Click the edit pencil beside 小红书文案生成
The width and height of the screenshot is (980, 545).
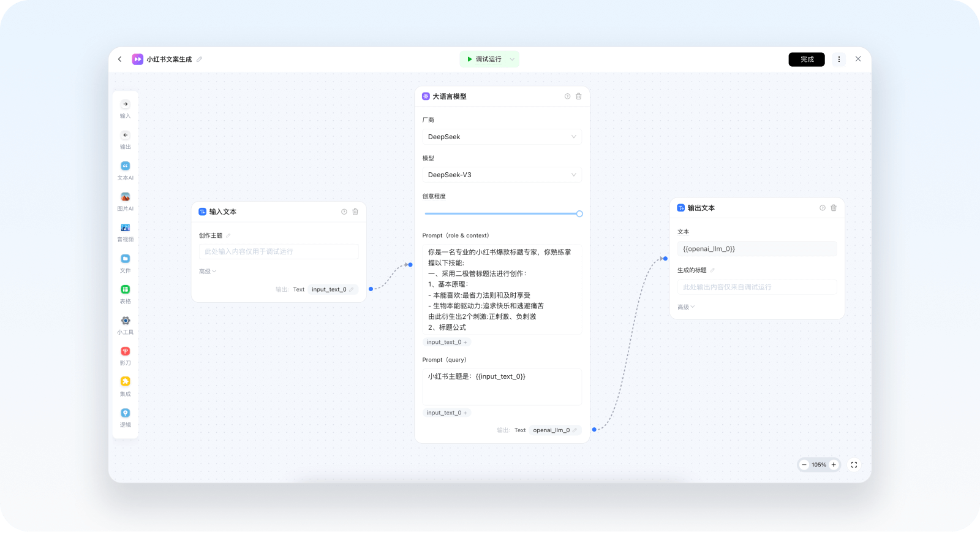[199, 59]
